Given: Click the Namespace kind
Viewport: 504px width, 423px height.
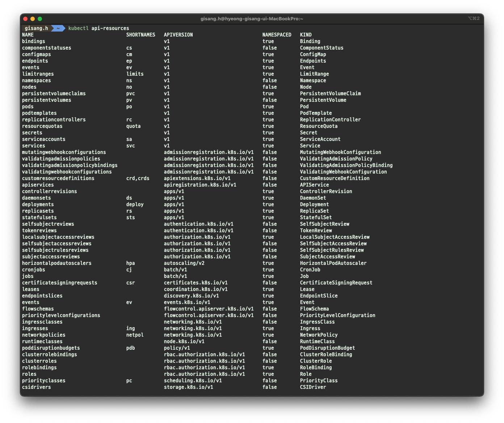Looking at the screenshot, I should (313, 80).
